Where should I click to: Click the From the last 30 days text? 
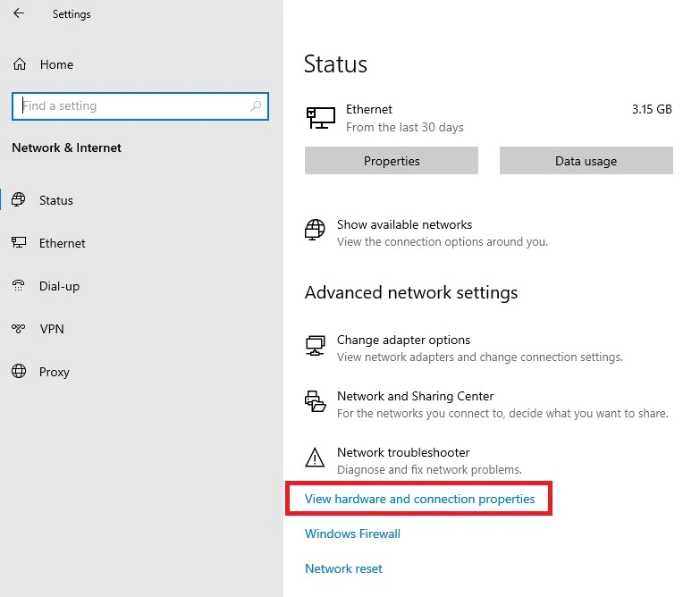404,128
